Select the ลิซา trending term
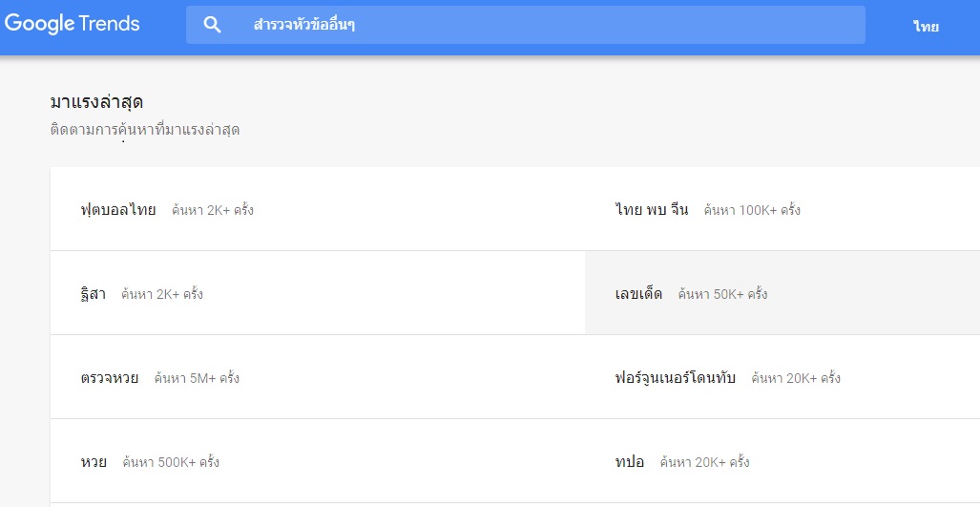The height and width of the screenshot is (507, 980). [x=94, y=294]
